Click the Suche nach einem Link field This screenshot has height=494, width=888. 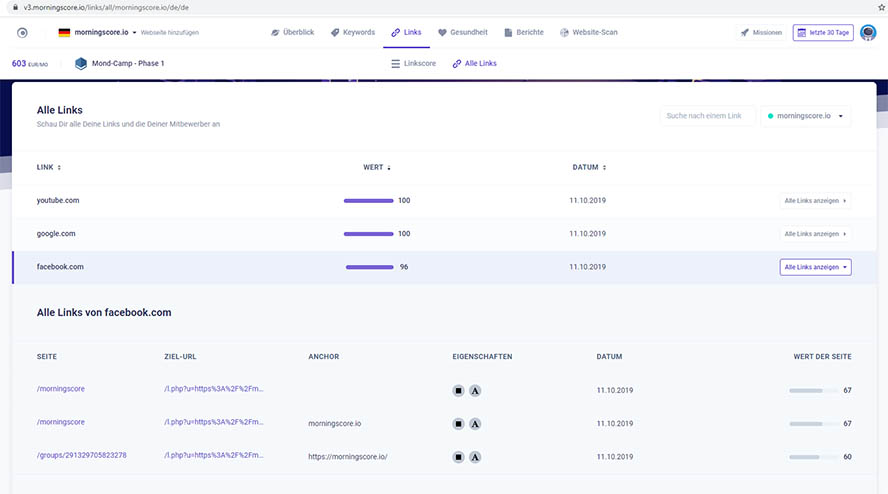[707, 116]
